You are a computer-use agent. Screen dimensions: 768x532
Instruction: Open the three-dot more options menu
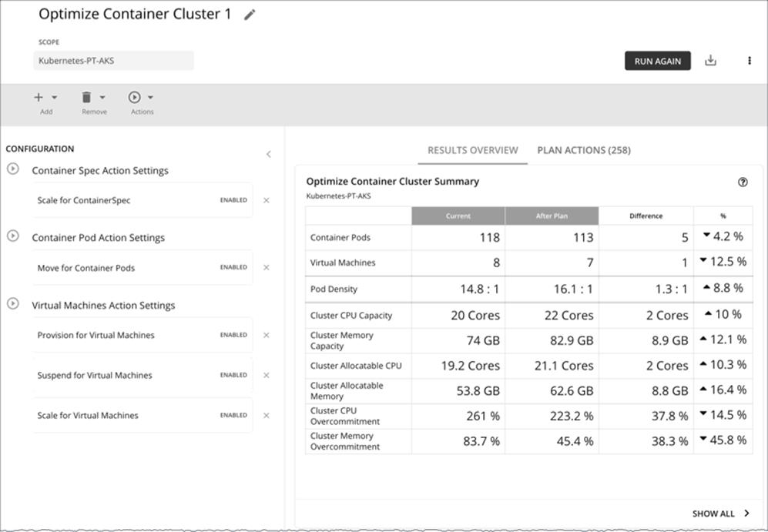(749, 61)
